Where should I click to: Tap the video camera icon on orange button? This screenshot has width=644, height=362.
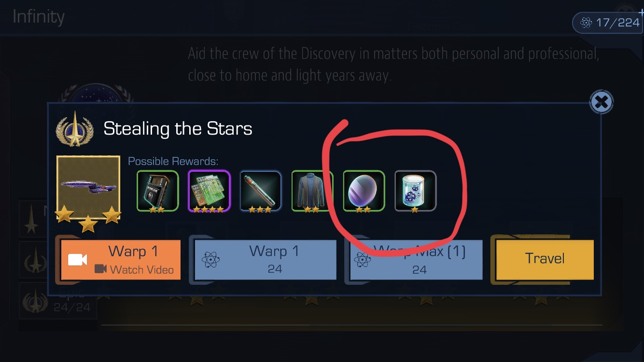pos(77,260)
